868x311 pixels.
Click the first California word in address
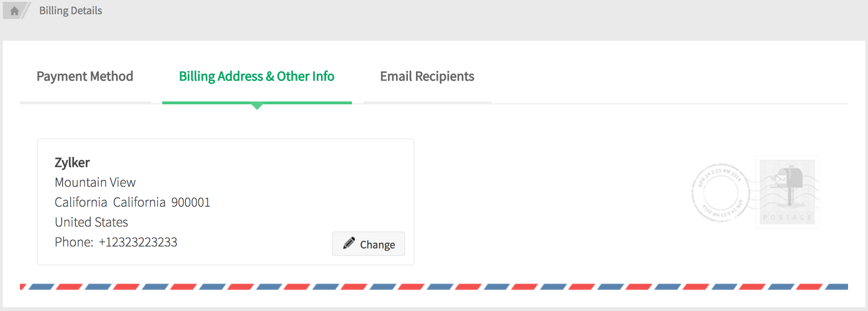click(81, 202)
